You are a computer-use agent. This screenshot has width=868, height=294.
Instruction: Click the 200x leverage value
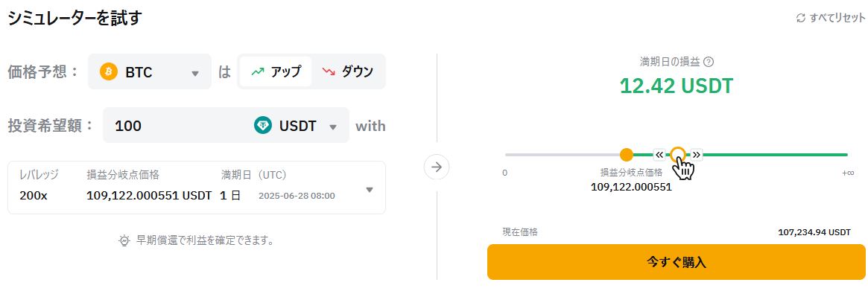click(34, 196)
